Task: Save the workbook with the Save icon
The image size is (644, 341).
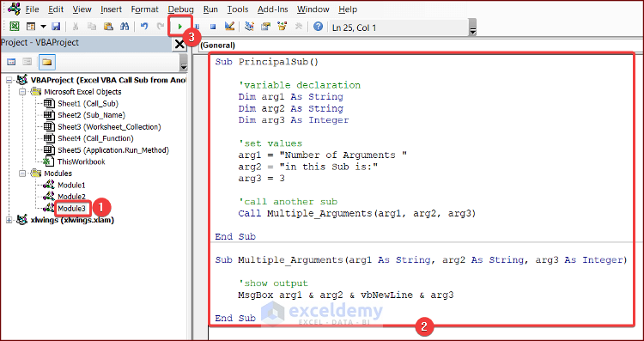Action: click(x=56, y=27)
